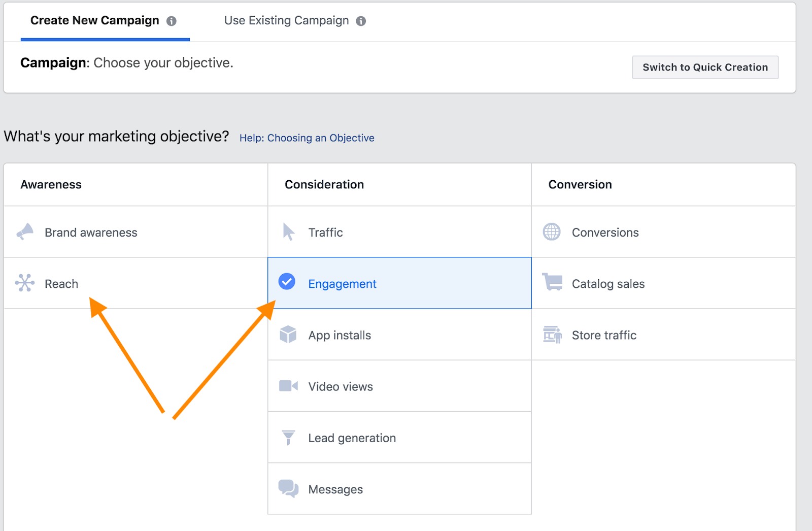This screenshot has width=812, height=531.
Task: Select the Create New Campaign tab
Action: (x=95, y=21)
